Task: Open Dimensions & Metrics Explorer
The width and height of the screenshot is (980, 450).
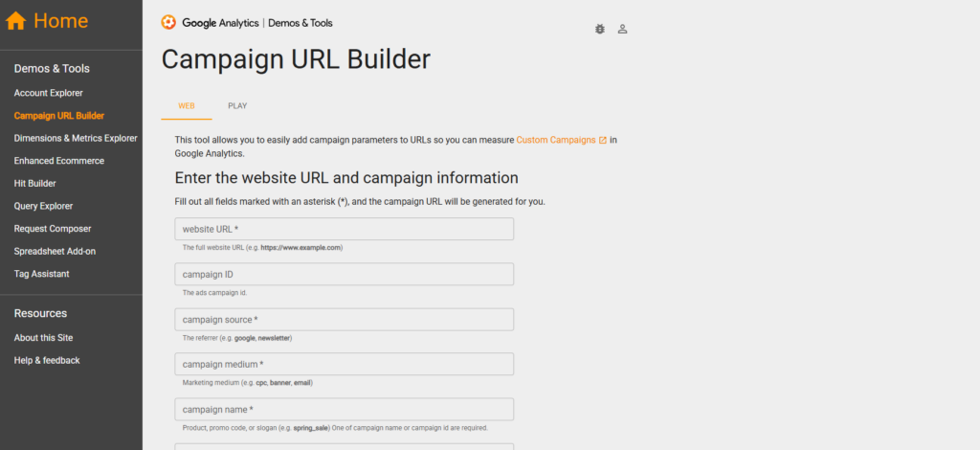Action: tap(76, 138)
